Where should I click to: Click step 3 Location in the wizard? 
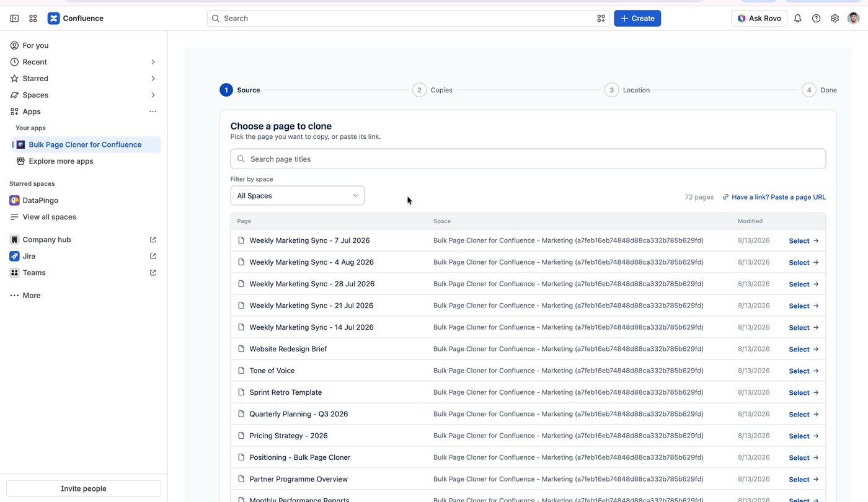pos(627,90)
